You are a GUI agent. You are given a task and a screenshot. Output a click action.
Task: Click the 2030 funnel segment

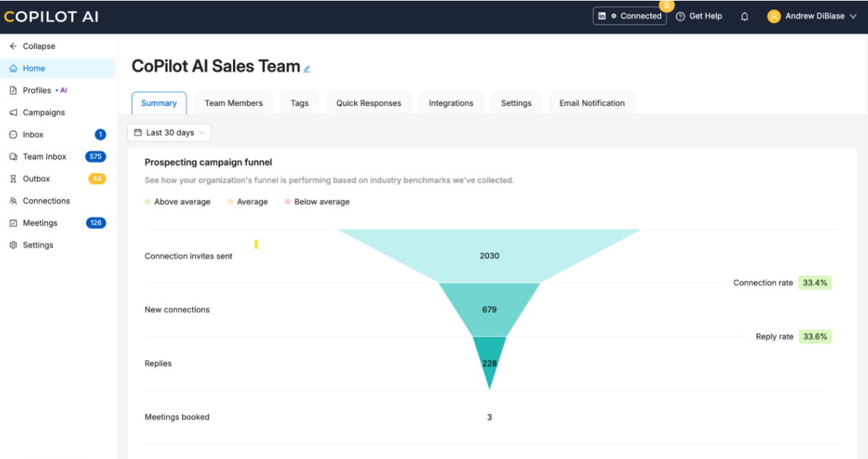click(x=489, y=256)
